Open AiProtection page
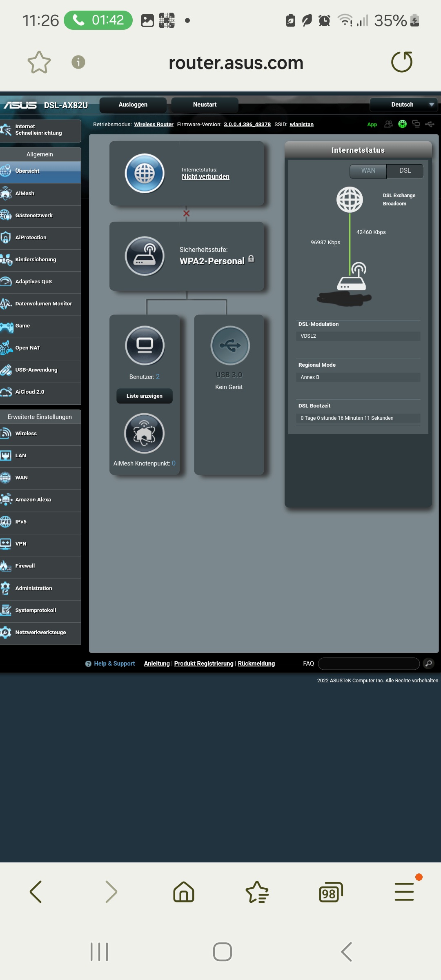Screen dimensions: 441x980 pos(40,238)
